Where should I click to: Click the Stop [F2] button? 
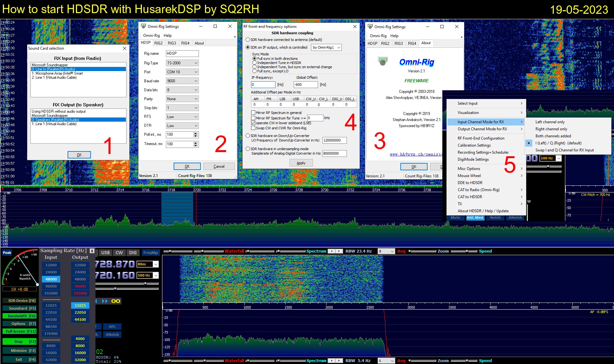pyautogui.click(x=19, y=342)
